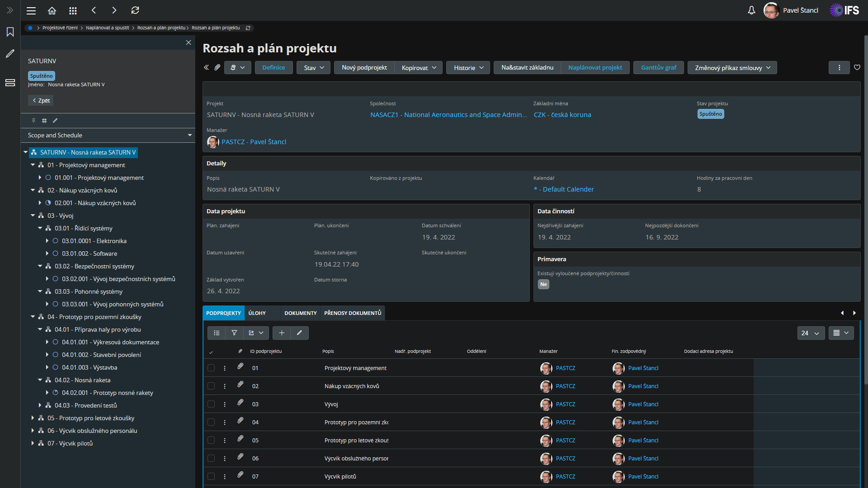This screenshot has width=868, height=488.
Task: Switch to PŘENOSY DOKUMENTŮ tab
Action: coord(353,313)
